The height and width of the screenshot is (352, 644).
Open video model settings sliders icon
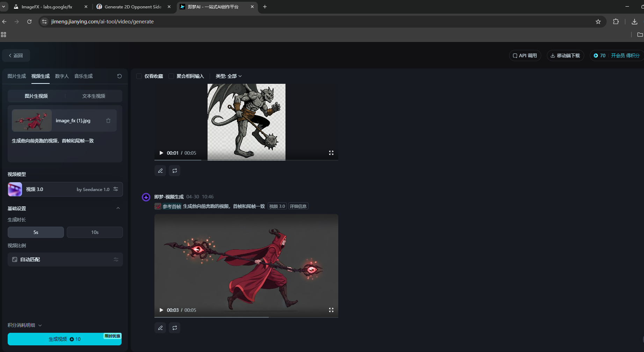[116, 189]
